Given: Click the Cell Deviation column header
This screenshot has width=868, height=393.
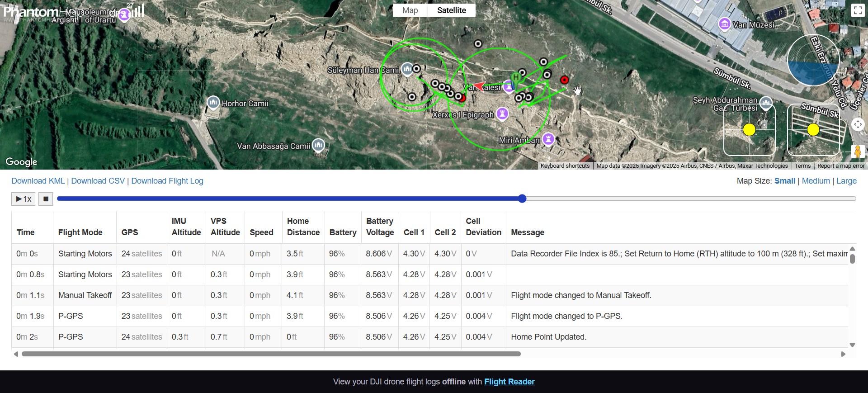Looking at the screenshot, I should point(483,227).
